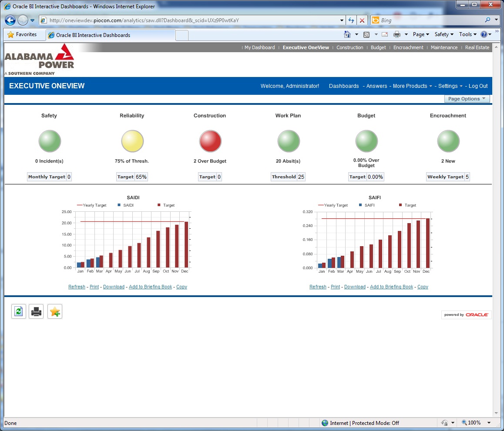Click the security icon in status bar
The height and width of the screenshot is (431, 504).
point(444,423)
